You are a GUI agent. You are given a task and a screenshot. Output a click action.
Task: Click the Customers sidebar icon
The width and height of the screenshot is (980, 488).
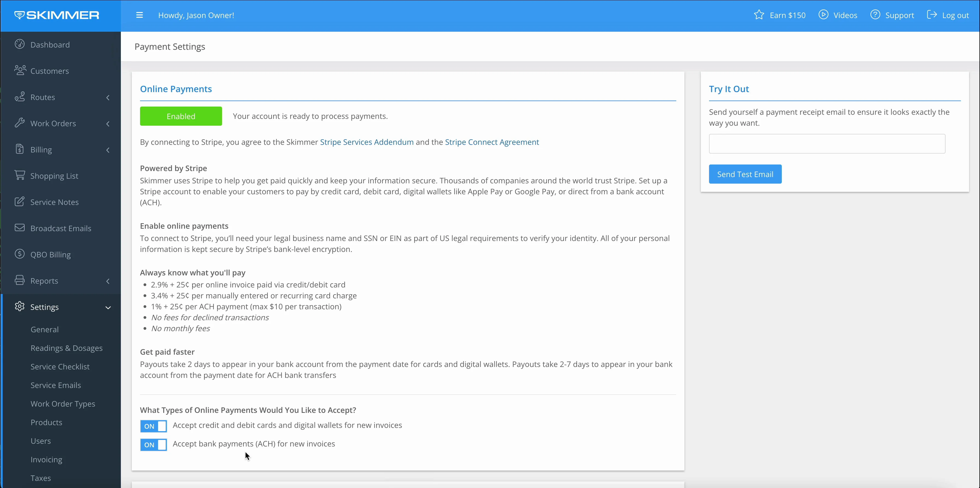coord(20,70)
